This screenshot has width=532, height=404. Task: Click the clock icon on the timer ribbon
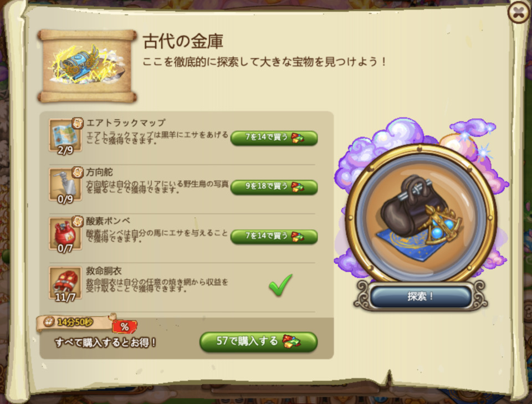pyautogui.click(x=49, y=322)
